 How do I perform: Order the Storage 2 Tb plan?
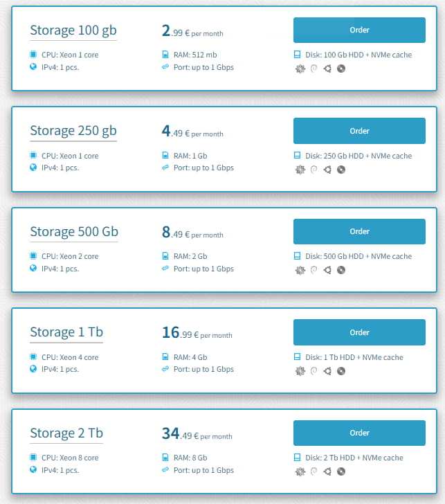359,433
